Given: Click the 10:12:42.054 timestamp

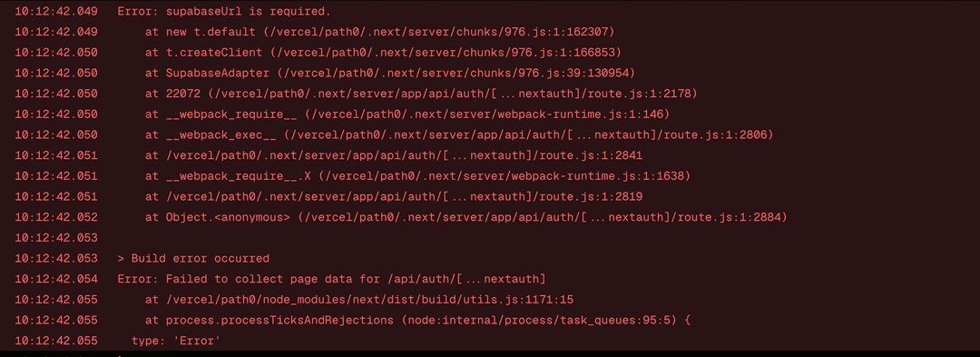Looking at the screenshot, I should [x=55, y=279].
